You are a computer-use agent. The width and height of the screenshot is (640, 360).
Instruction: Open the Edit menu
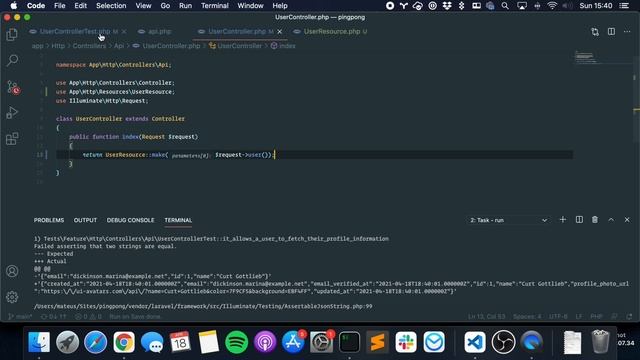point(80,6)
